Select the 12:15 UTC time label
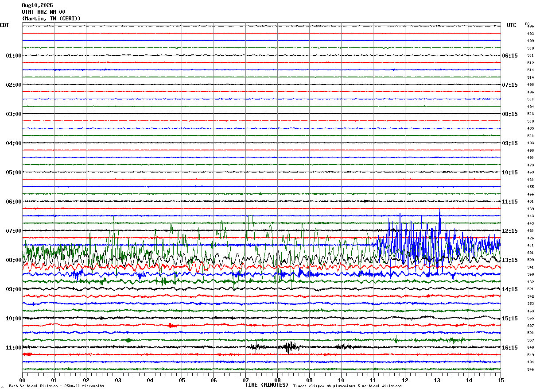 coord(510,231)
